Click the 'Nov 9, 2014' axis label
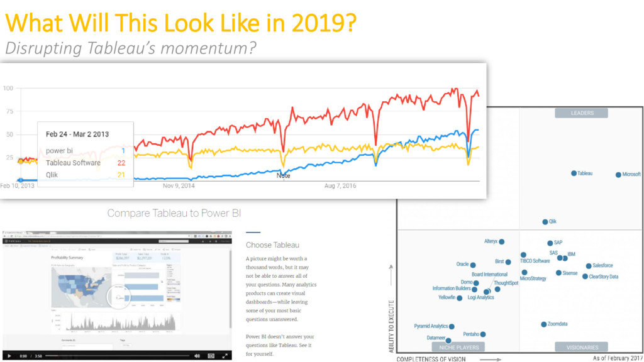Viewport: 644px width, 362px height. click(179, 186)
